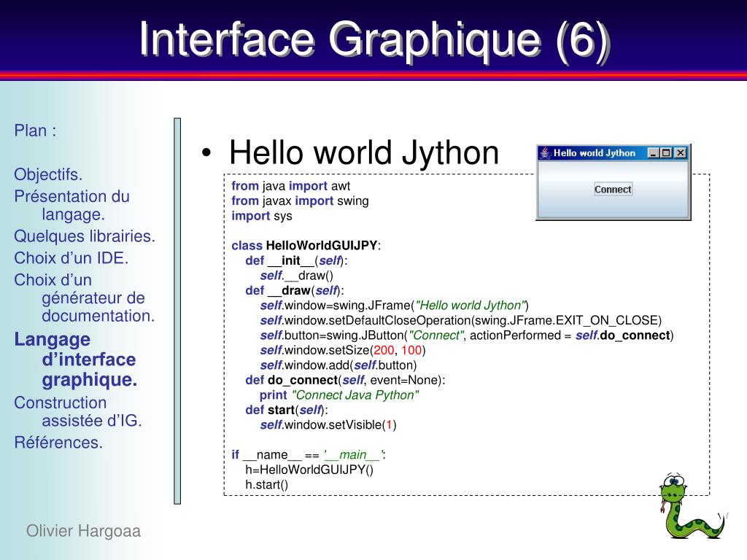Click the Plan : heading
Image resolution: width=747 pixels, height=560 pixels.
pyautogui.click(x=35, y=131)
